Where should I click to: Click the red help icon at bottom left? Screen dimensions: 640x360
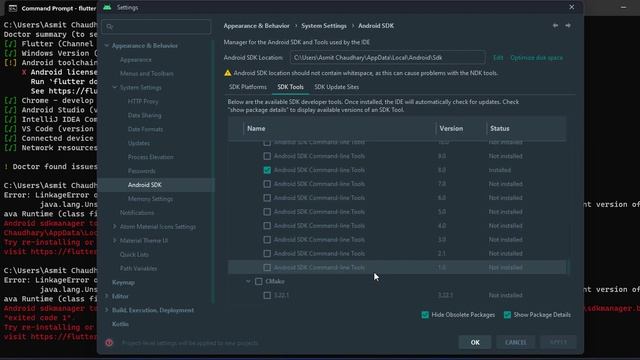pyautogui.click(x=109, y=343)
